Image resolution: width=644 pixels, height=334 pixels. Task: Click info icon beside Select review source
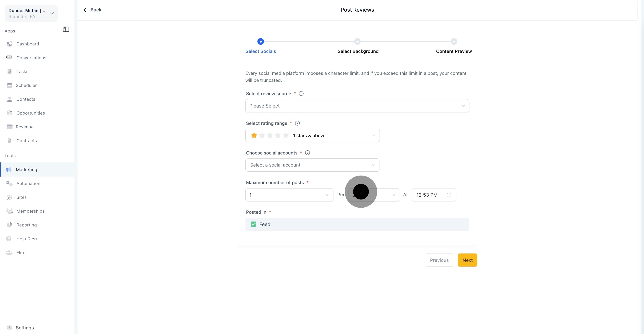click(x=301, y=93)
